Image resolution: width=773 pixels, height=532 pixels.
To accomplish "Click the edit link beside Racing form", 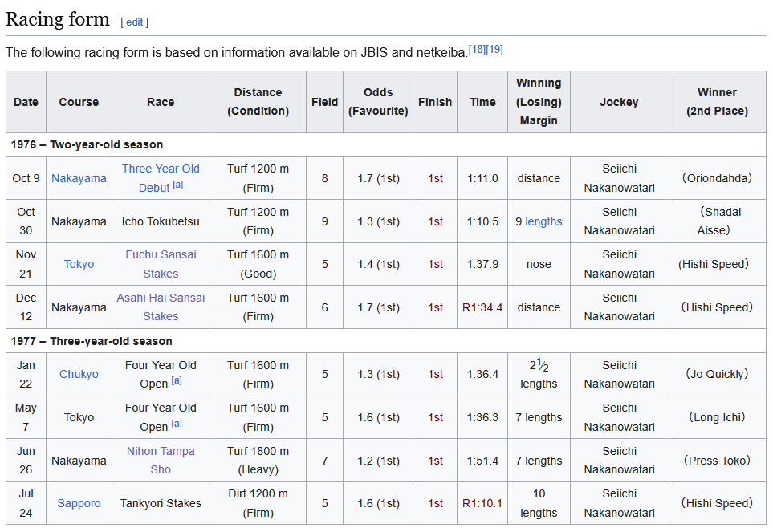I will (134, 22).
